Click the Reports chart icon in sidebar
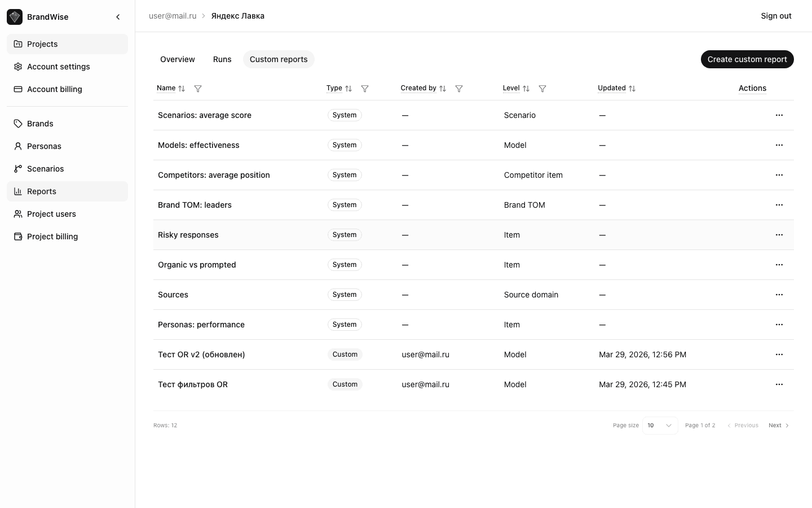 pos(17,191)
